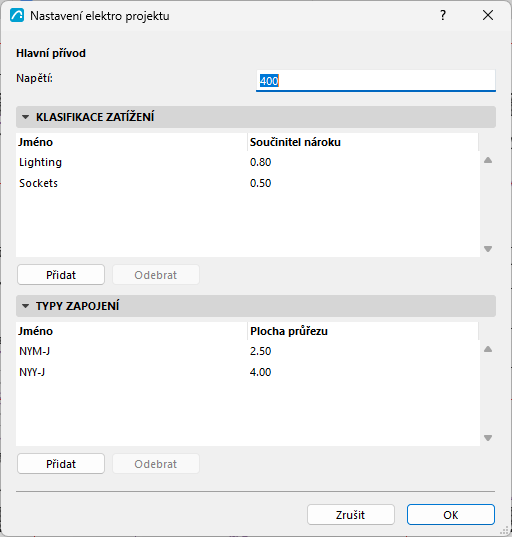Viewport: 512px width, 537px height.
Task: Open help with the question mark button
Action: point(443,15)
